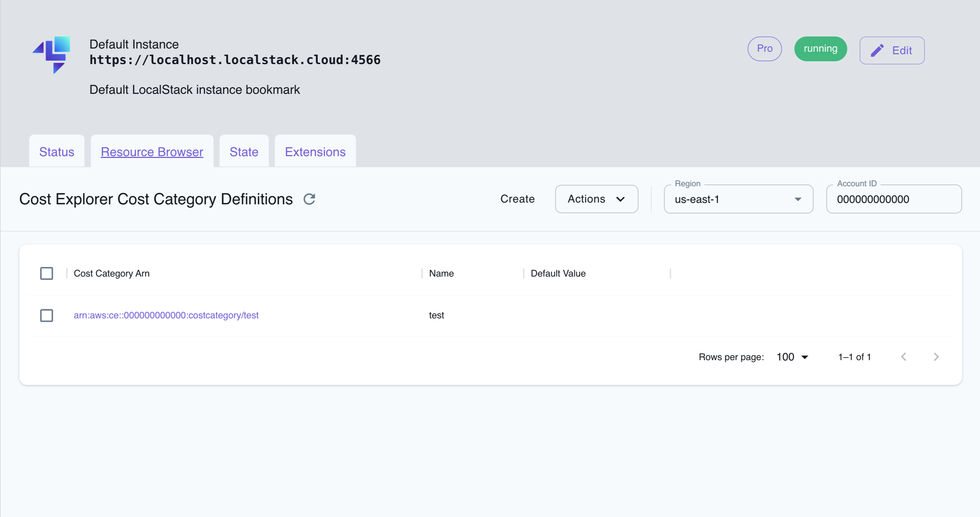Open the Actions dropdown menu

pos(596,199)
